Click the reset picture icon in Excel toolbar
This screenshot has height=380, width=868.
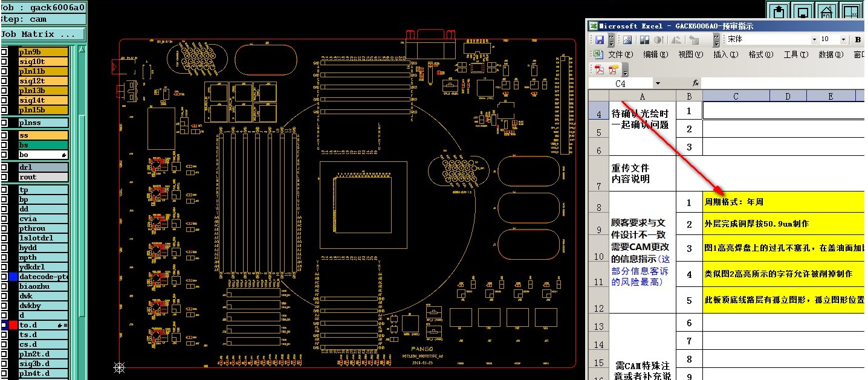tap(693, 40)
